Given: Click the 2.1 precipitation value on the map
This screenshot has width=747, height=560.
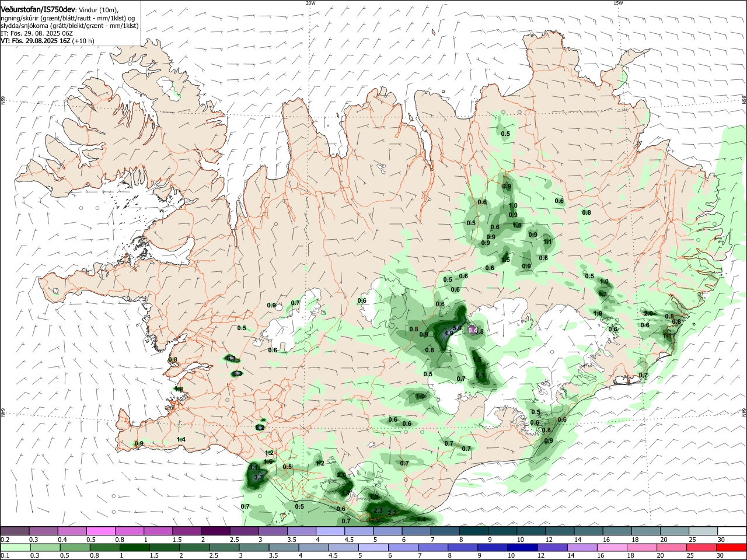Looking at the screenshot, I should pos(481,375).
